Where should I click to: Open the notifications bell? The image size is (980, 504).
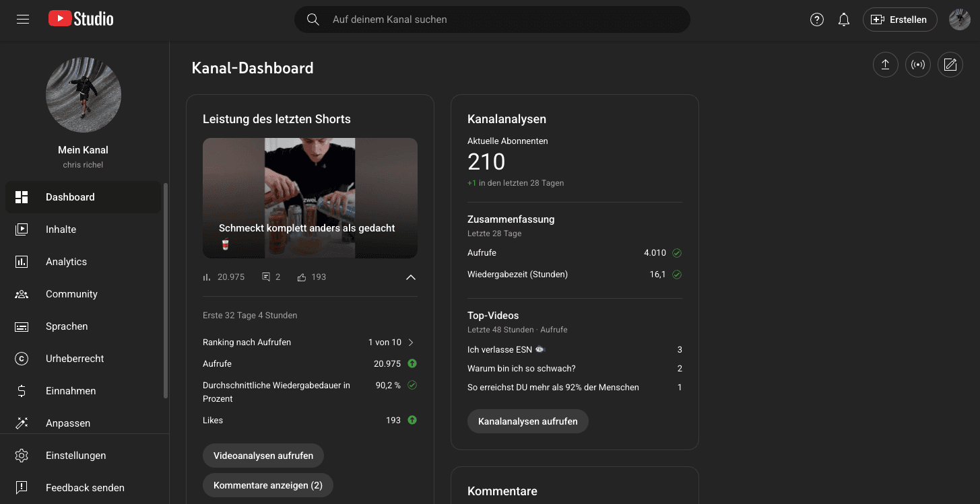pos(844,20)
